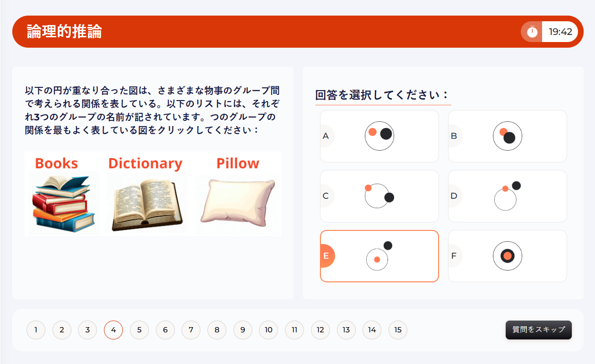Open question 8 in navigation

(217, 330)
